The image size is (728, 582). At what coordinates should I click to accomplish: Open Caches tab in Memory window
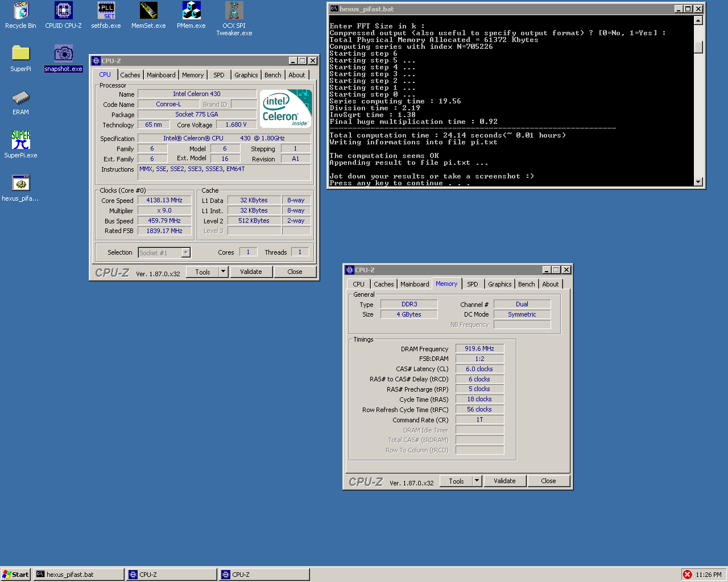tap(383, 284)
